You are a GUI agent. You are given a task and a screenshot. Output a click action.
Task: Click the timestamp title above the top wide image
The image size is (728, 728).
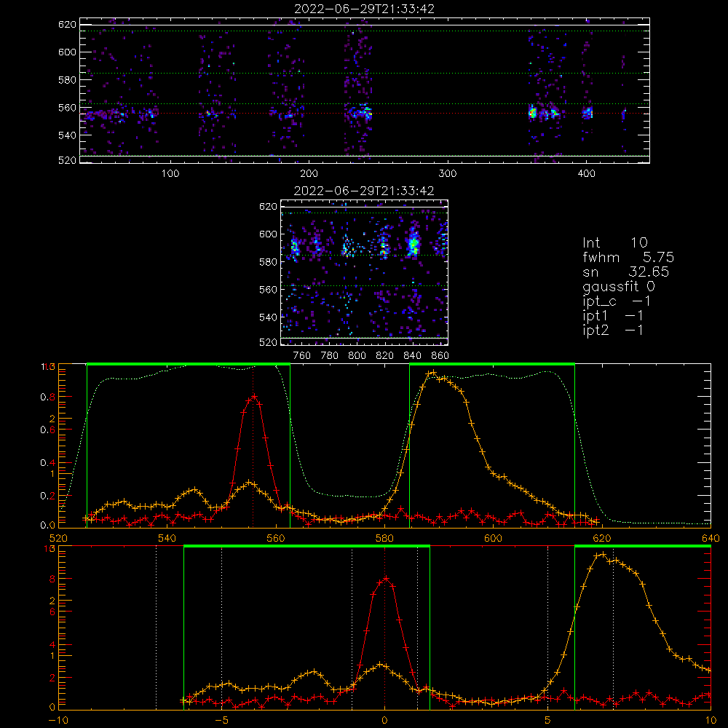point(364,9)
